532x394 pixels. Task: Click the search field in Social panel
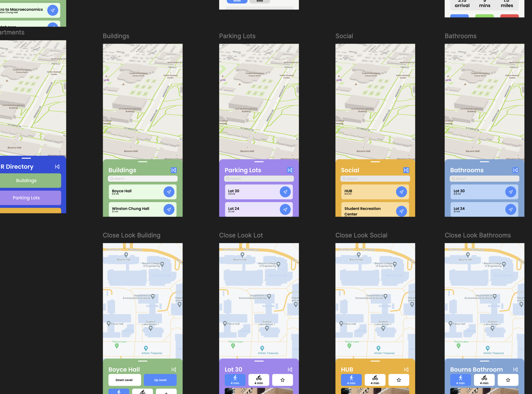click(x=375, y=179)
